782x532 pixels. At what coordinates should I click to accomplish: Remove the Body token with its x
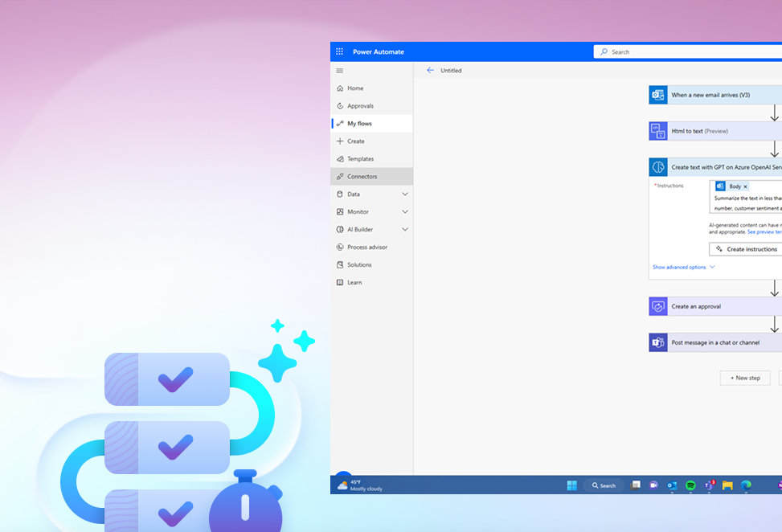pos(746,186)
